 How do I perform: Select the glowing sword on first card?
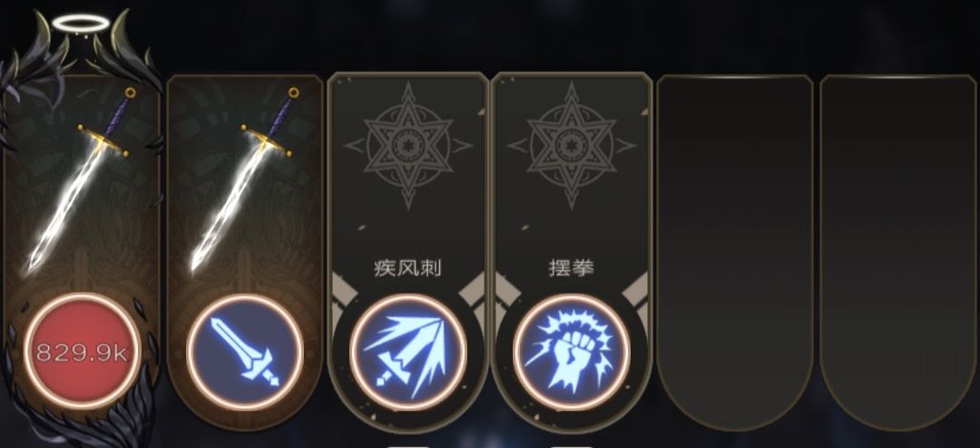[77, 181]
